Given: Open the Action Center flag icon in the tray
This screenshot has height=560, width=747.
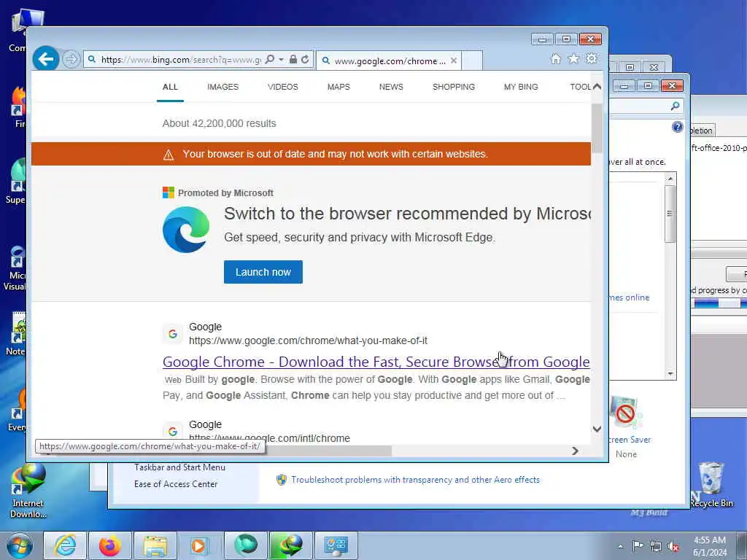Looking at the screenshot, I should click(638, 546).
